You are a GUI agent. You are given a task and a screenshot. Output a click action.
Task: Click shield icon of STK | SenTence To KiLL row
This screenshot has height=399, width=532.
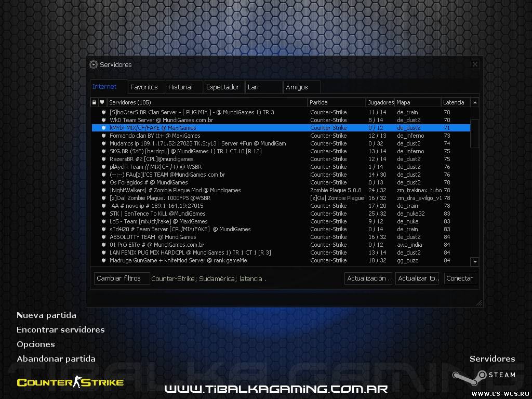coord(104,214)
